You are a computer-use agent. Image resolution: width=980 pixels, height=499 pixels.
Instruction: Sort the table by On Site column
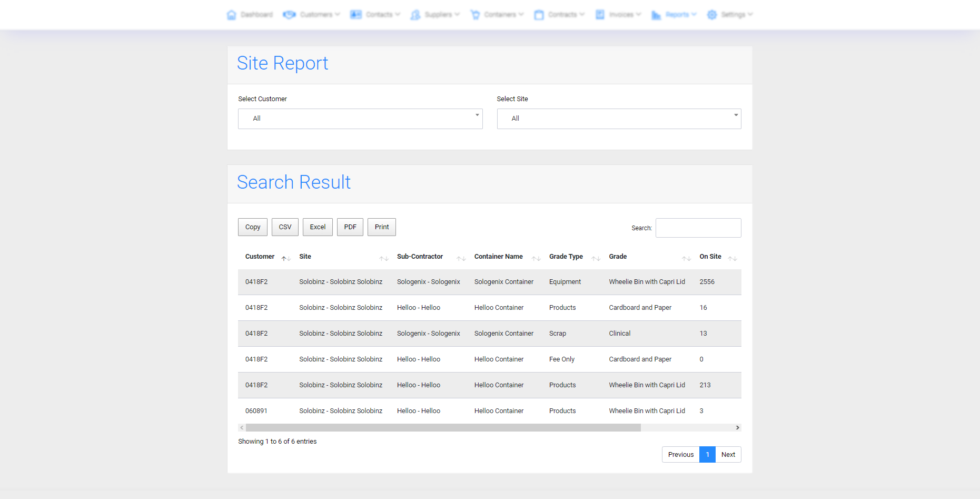[x=710, y=257]
